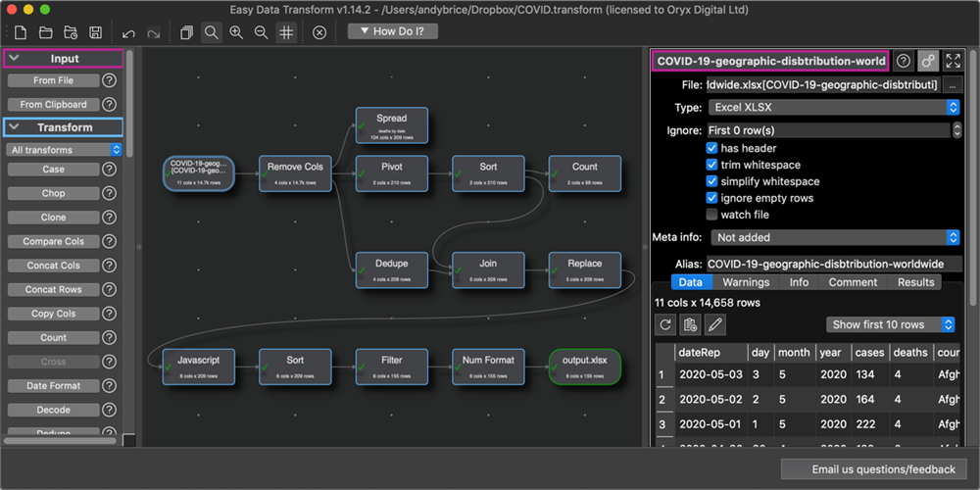Click the Save (floppy disk) toolbar icon
Viewport: 980px width, 490px height.
point(95,33)
